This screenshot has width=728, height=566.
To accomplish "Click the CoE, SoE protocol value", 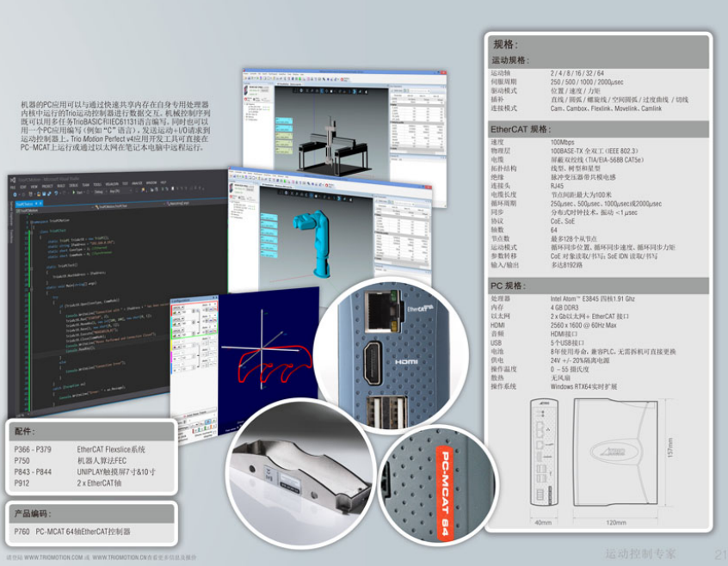I will click(x=562, y=221).
